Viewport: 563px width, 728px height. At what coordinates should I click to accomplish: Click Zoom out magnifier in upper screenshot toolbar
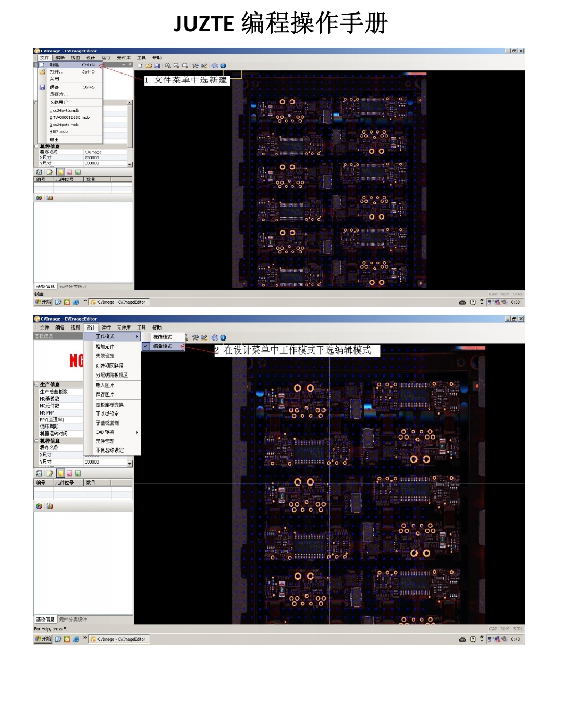pyautogui.click(x=176, y=66)
